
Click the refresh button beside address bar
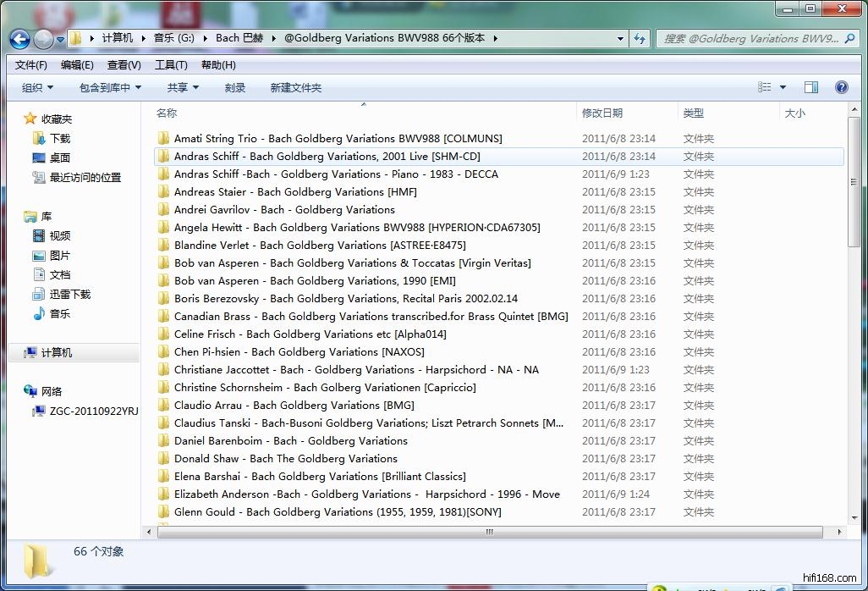point(640,39)
